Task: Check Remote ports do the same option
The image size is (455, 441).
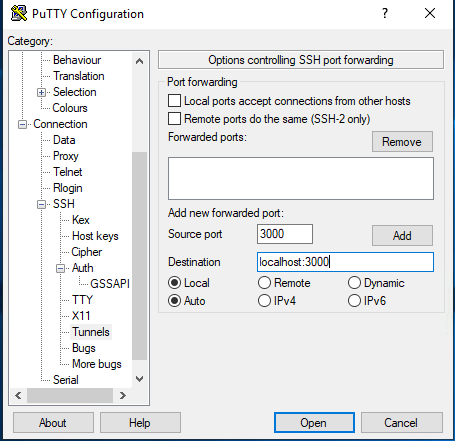Action: pos(174,119)
